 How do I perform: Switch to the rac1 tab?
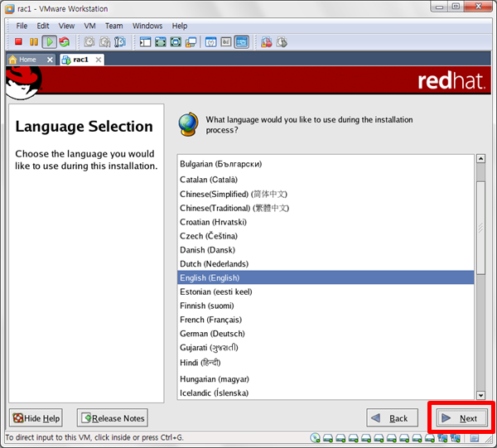click(80, 60)
